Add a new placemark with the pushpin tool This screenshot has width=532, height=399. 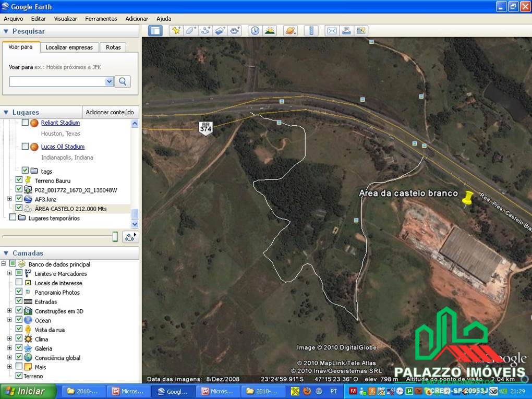point(176,31)
